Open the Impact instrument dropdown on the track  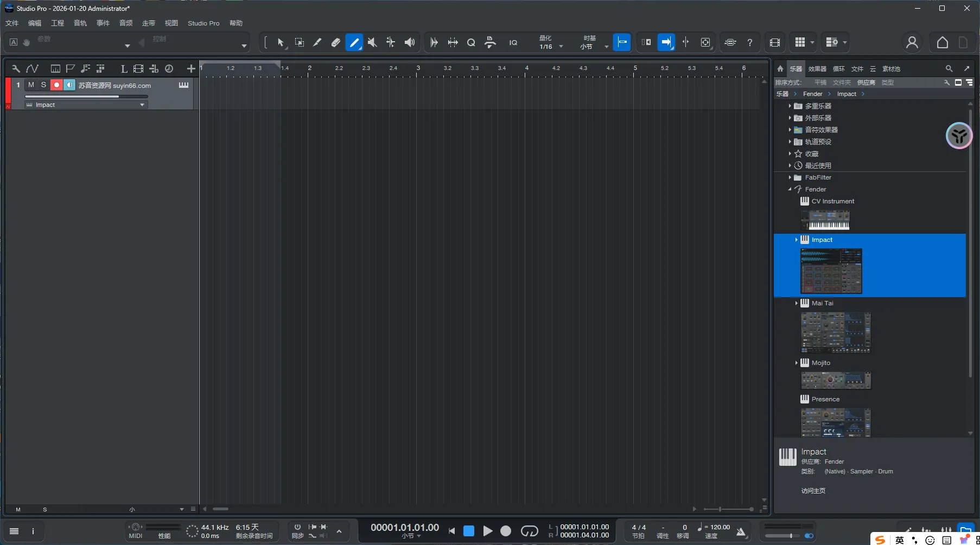[142, 105]
